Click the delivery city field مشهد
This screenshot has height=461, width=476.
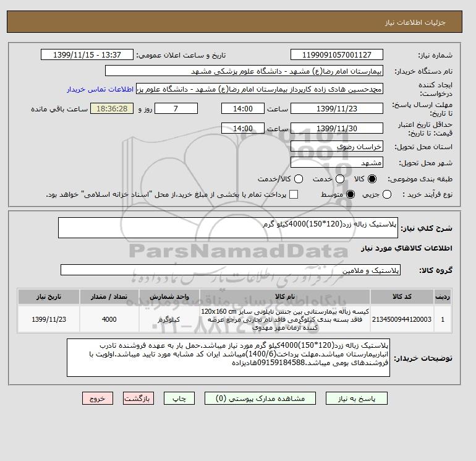[337, 163]
